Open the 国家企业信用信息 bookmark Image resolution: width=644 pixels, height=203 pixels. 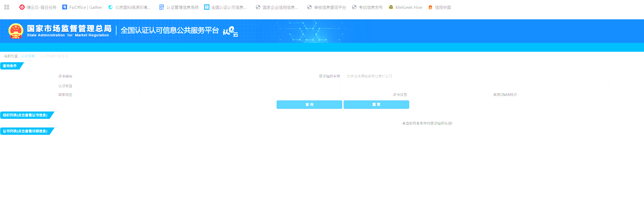point(277,7)
